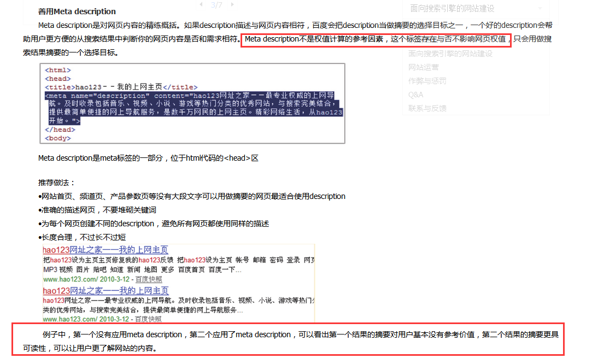592x364 pixels.
Task: Click the 善用Meta description heading
Action: (x=77, y=11)
